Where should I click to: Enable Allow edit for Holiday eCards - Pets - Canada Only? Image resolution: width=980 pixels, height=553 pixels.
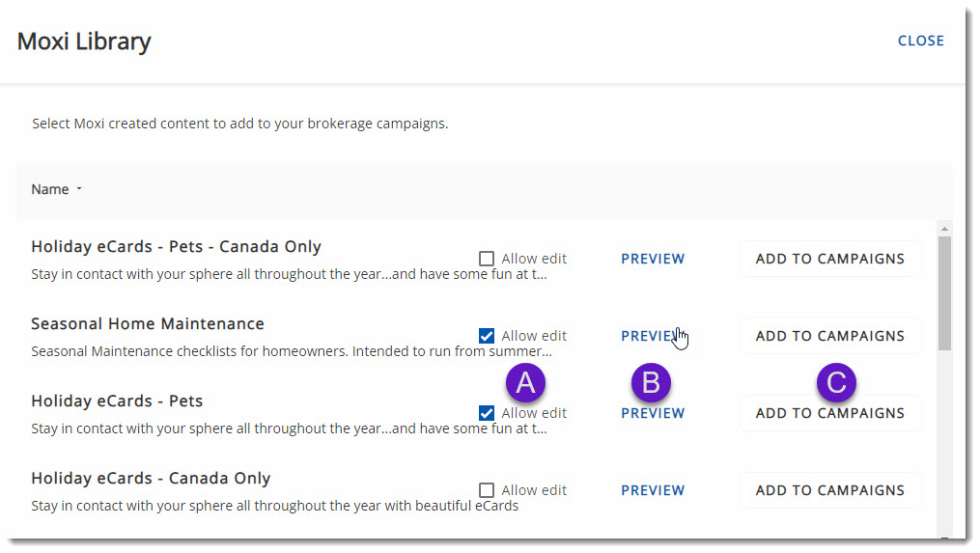click(487, 259)
